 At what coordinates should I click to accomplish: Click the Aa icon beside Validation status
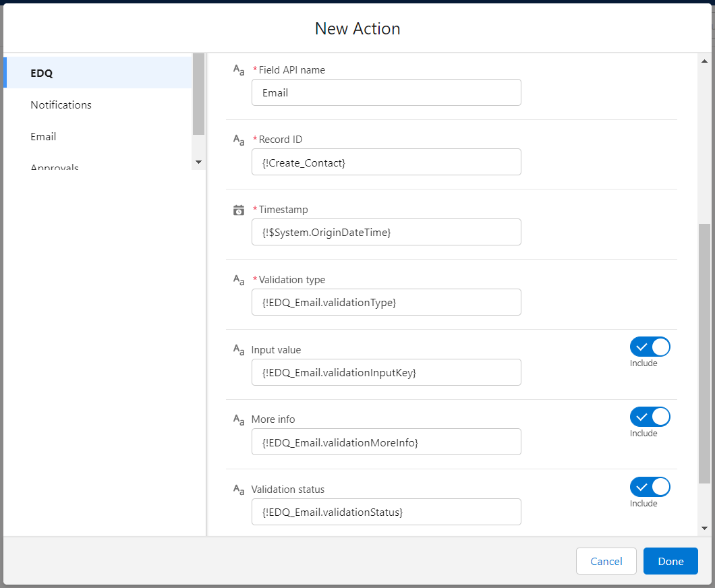[239, 490]
